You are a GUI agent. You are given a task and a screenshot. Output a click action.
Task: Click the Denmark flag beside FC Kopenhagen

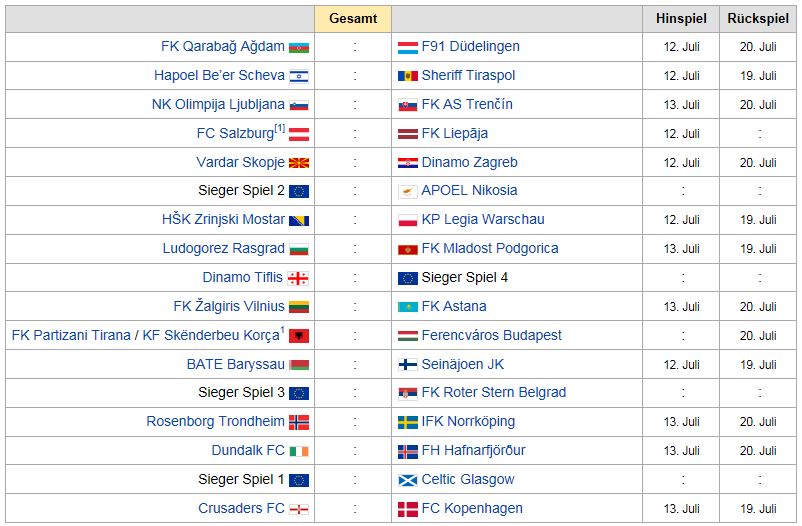coord(408,509)
